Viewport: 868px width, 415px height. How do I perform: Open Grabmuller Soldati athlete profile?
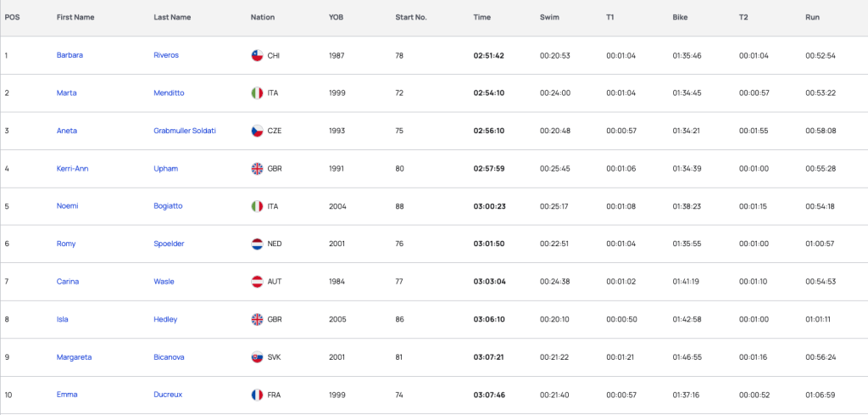click(185, 131)
